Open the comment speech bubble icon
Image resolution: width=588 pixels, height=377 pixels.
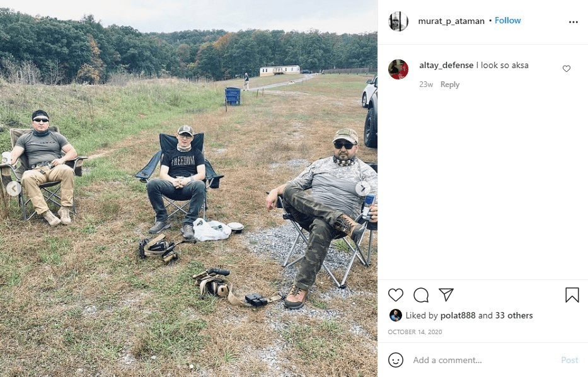[421, 295]
